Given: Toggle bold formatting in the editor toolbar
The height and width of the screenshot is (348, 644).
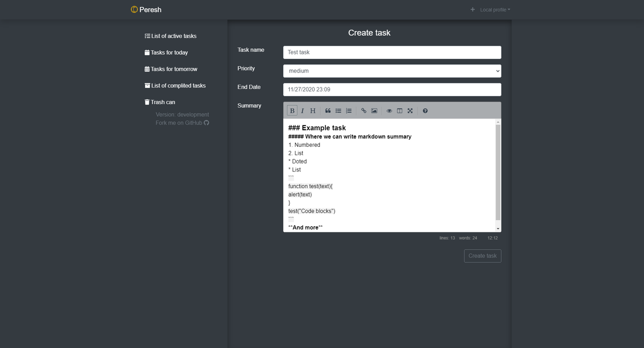Looking at the screenshot, I should [292, 111].
